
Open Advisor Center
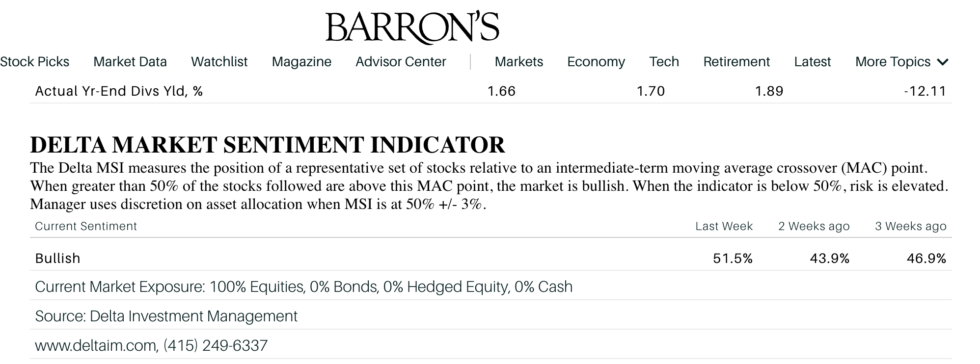click(x=401, y=62)
